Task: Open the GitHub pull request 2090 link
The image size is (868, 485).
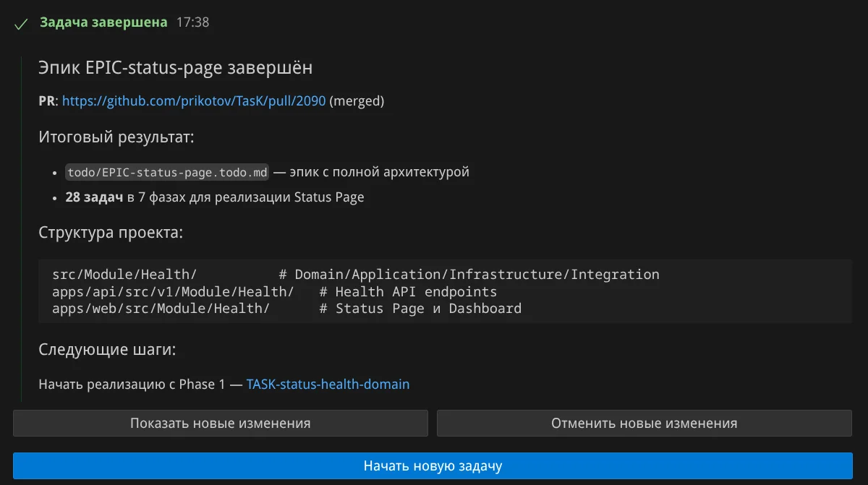Action: [194, 101]
